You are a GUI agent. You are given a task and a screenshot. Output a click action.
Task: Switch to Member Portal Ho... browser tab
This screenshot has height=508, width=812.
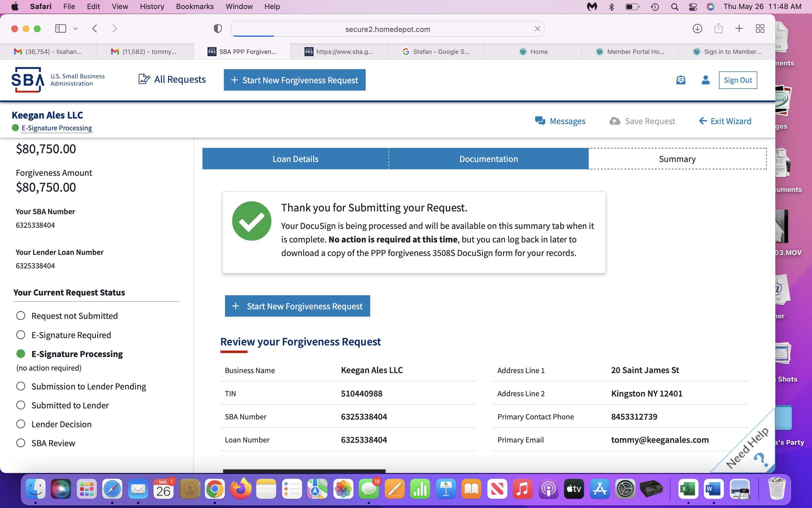pos(630,51)
